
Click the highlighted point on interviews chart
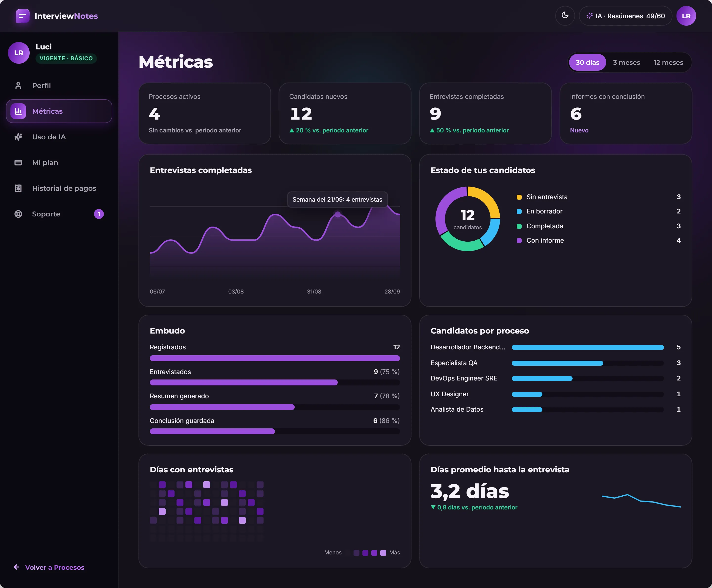click(337, 214)
